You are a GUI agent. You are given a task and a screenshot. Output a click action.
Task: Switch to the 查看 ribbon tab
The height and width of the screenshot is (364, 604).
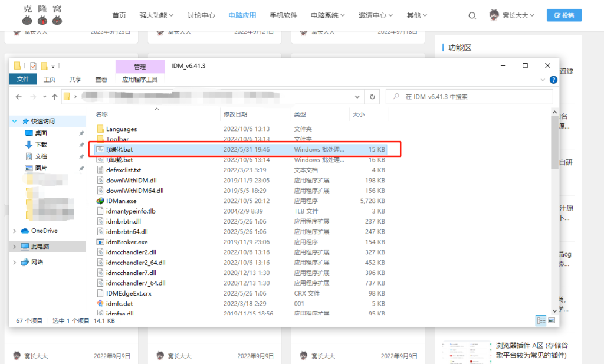[x=101, y=79]
